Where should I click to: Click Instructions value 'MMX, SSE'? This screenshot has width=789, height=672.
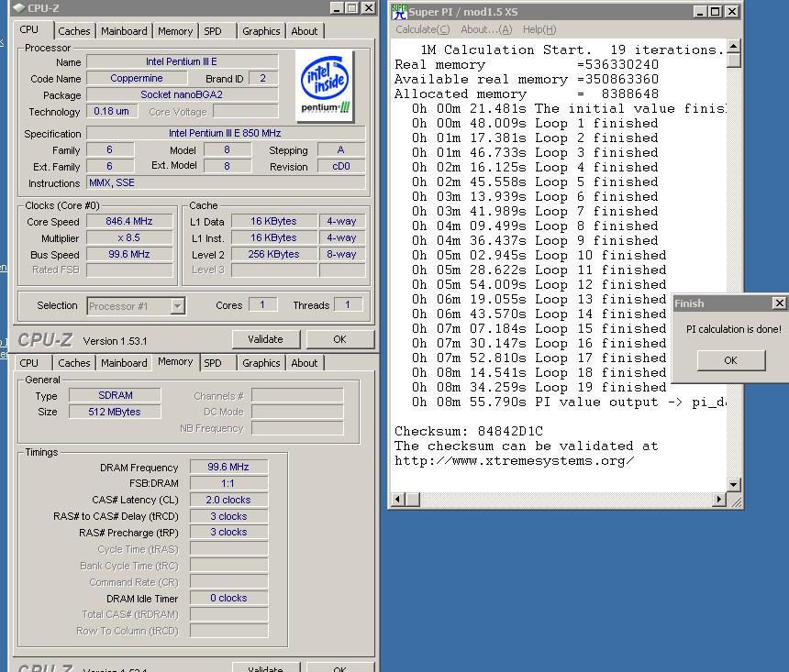pyautogui.click(x=226, y=183)
